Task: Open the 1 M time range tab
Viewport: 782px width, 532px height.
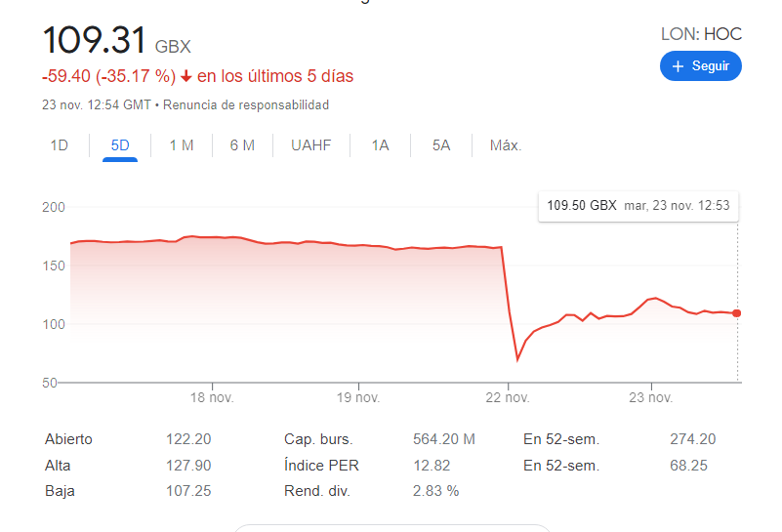Action: coord(182,145)
